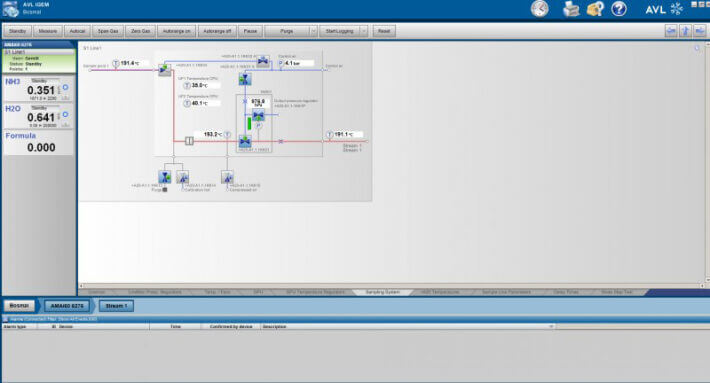Click the Standby button
The width and height of the screenshot is (710, 383).
coord(18,31)
